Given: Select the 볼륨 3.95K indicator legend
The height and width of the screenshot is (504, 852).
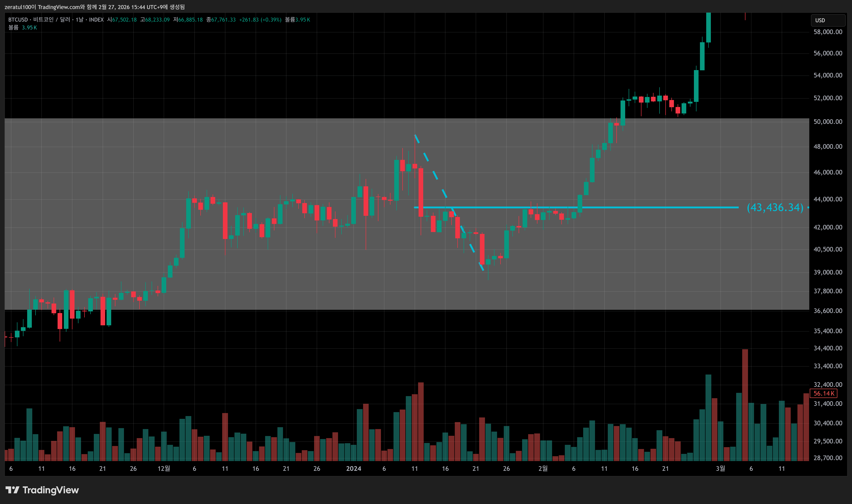Looking at the screenshot, I should click(23, 28).
